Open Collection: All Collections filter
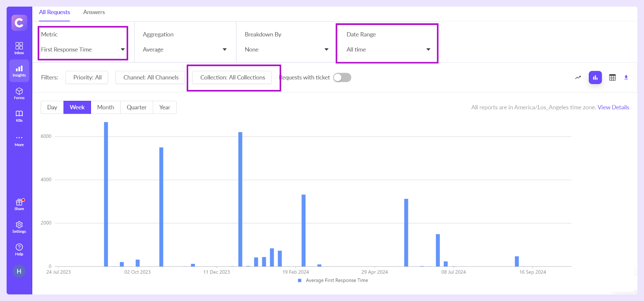 click(232, 78)
